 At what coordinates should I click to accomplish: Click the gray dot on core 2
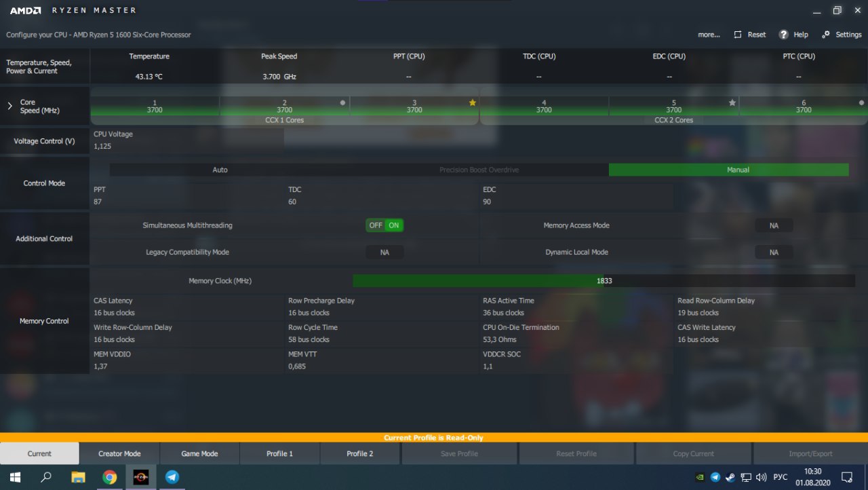[x=342, y=103]
